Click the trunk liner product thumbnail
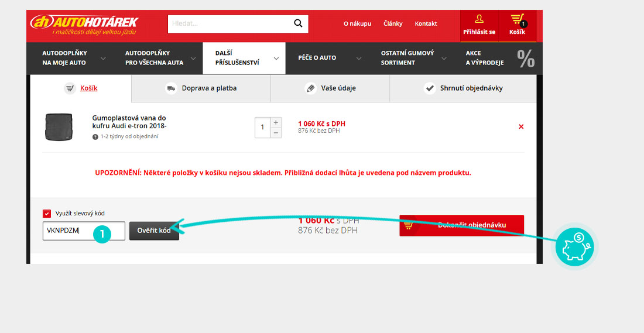Image resolution: width=644 pixels, height=333 pixels. [59, 127]
